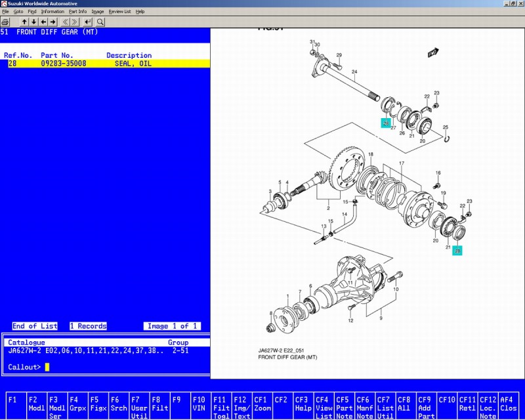
Task: Click the CF2 function key button
Action: point(283,406)
